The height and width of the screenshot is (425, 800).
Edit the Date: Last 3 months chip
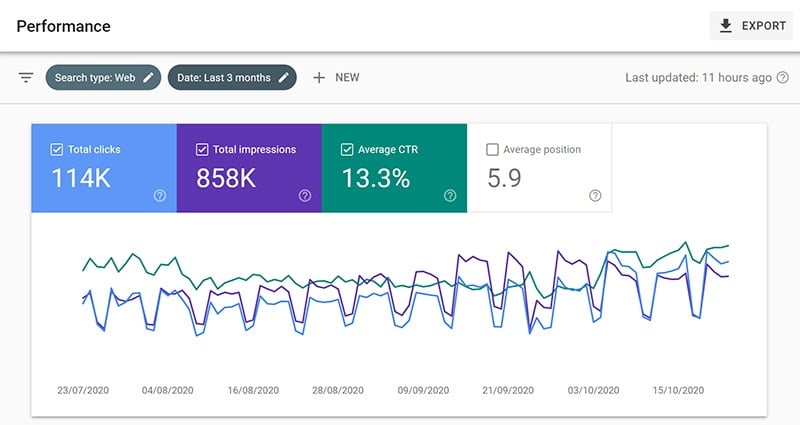[232, 78]
